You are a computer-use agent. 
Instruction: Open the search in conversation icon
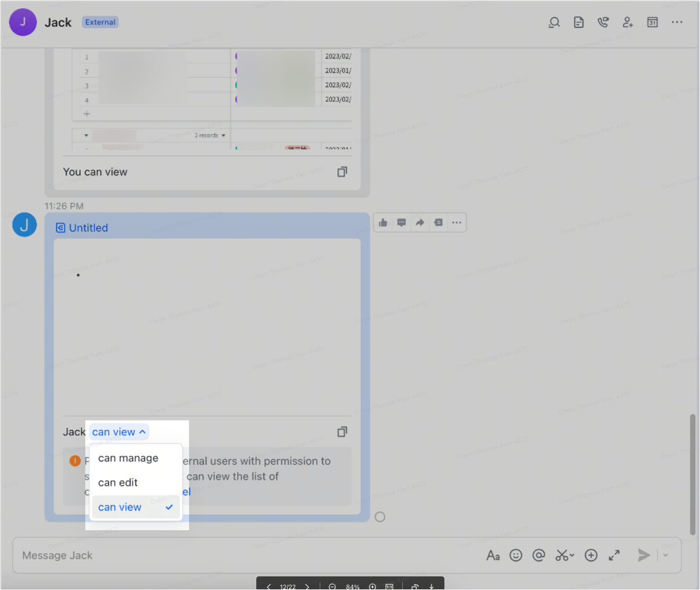(x=554, y=22)
